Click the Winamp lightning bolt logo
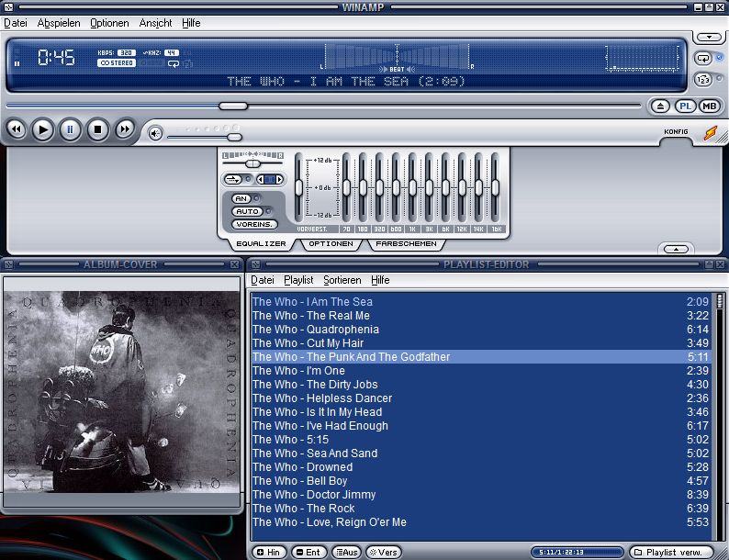 (x=711, y=133)
